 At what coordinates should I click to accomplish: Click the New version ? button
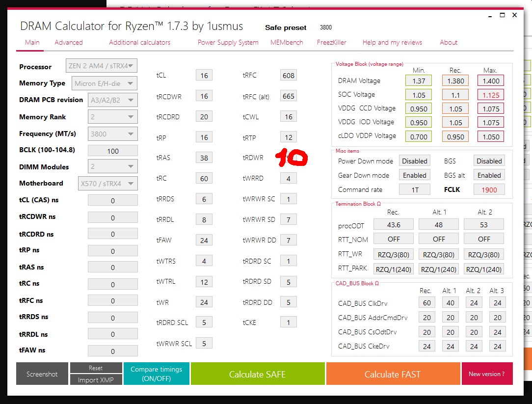487,374
